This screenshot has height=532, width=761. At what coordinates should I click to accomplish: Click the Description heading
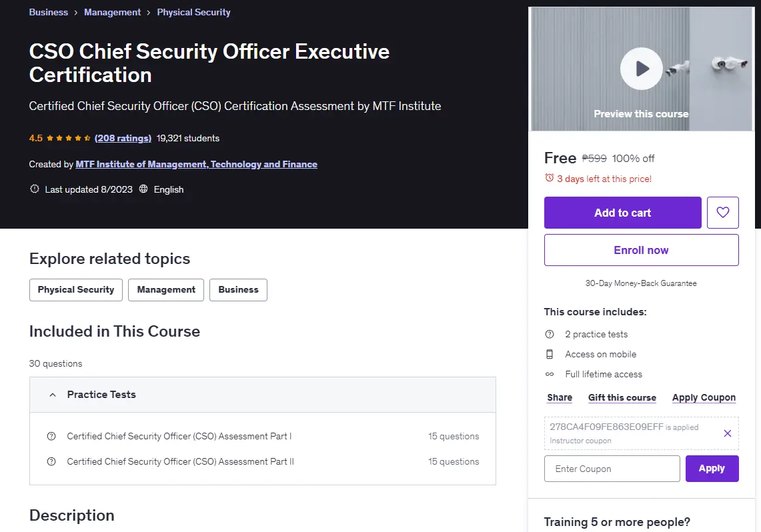(x=72, y=515)
